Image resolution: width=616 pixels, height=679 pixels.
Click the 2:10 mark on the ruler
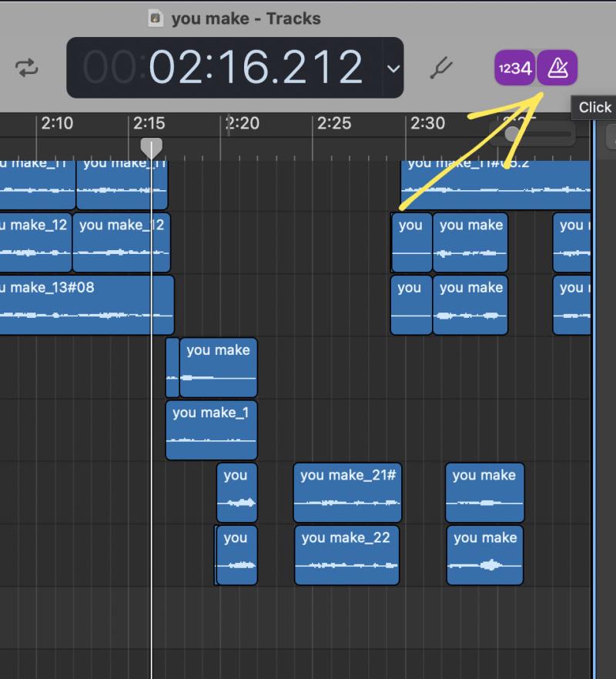(56, 123)
